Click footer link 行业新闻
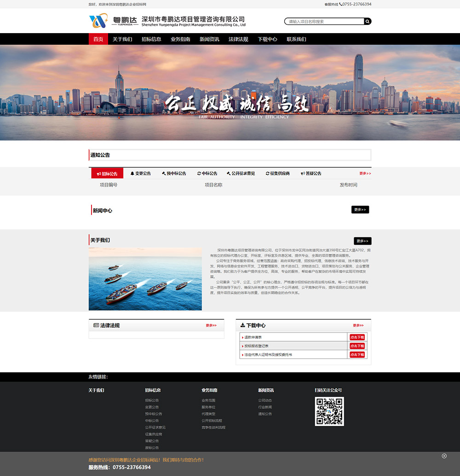This screenshot has height=476, width=460. 265,407
